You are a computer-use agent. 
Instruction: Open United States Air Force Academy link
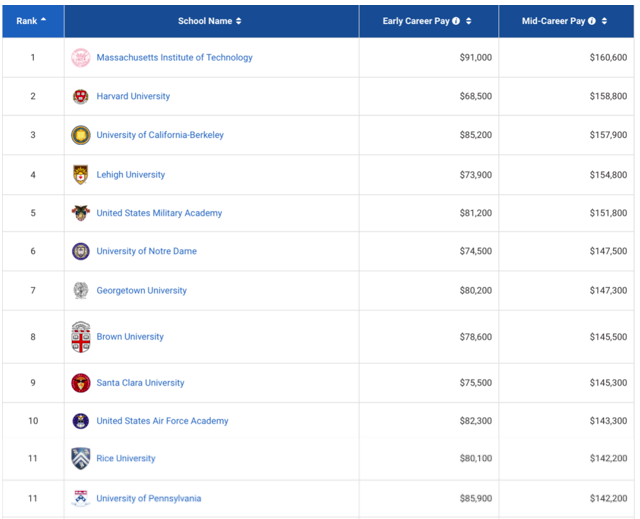[162, 421]
